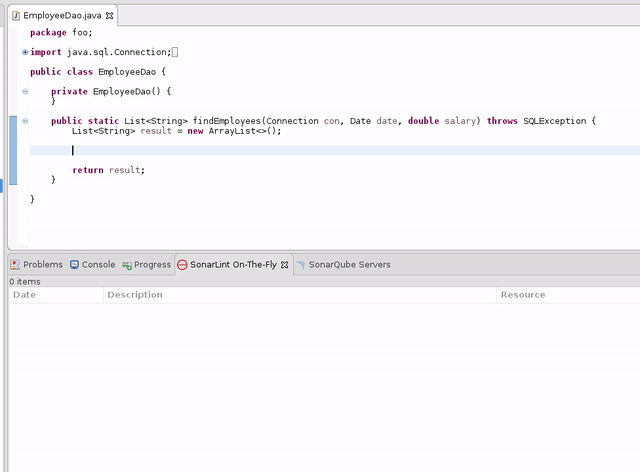640x472 pixels.
Task: Click the '0 items' count label
Action: 25,282
